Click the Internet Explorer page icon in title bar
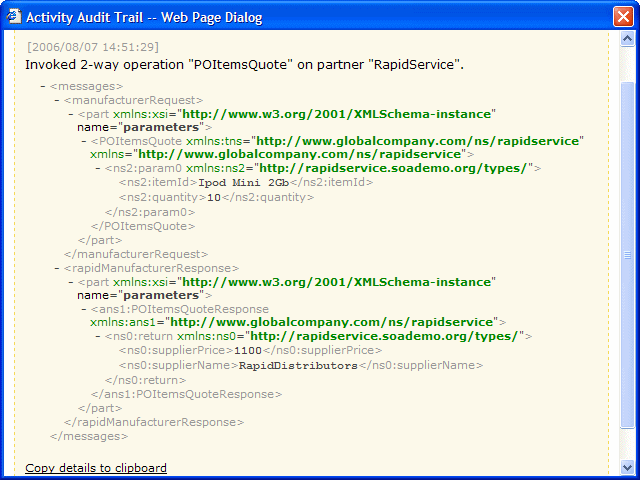The width and height of the screenshot is (640, 480). point(13,17)
